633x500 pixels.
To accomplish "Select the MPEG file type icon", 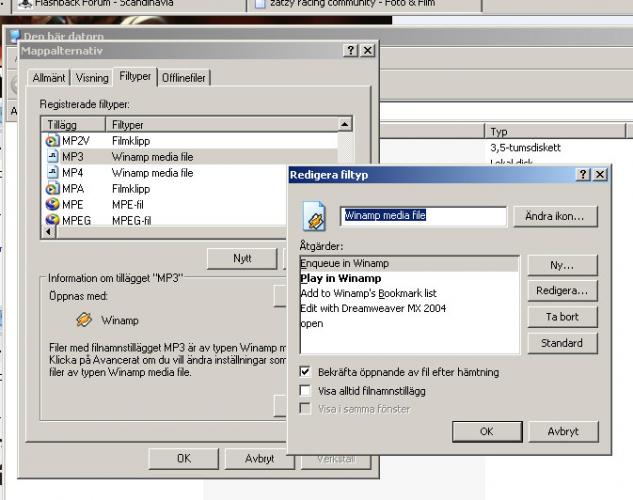I will (51, 220).
